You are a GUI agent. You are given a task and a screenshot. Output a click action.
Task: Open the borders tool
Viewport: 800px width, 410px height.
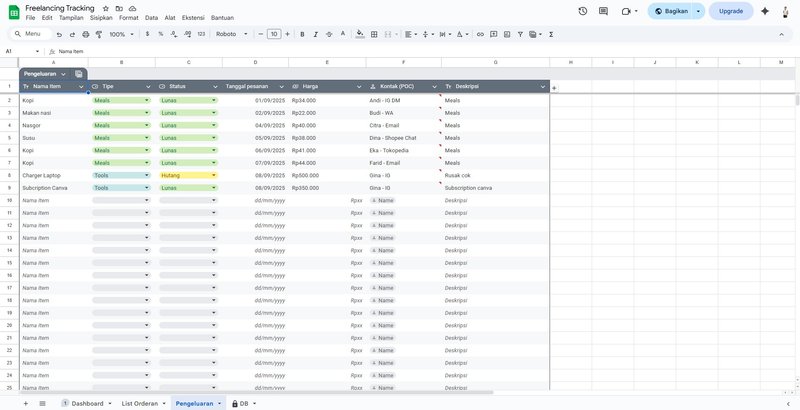[374, 34]
